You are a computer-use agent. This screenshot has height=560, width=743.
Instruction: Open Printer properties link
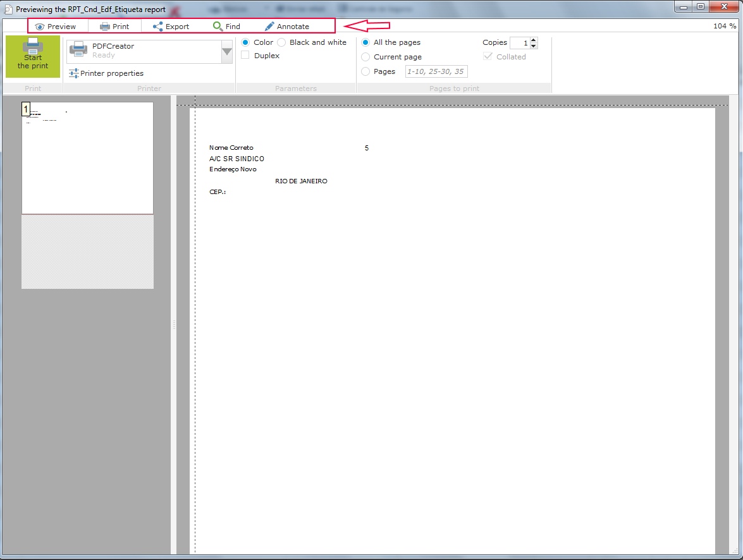(x=112, y=73)
